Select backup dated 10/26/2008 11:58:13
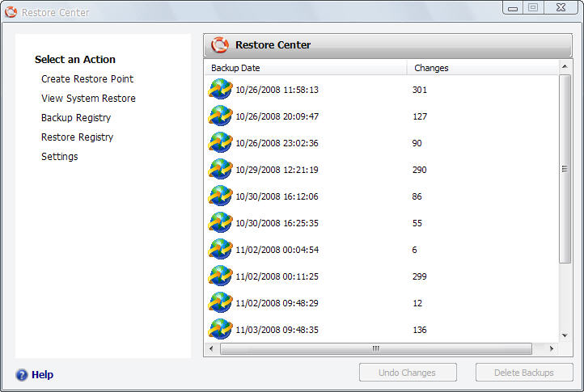Viewport: 584px width, 392px height. pyautogui.click(x=277, y=90)
